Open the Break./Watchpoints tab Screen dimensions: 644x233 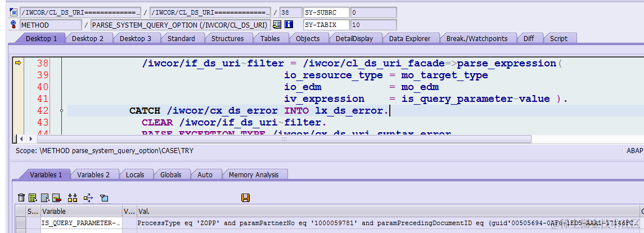tap(478, 39)
